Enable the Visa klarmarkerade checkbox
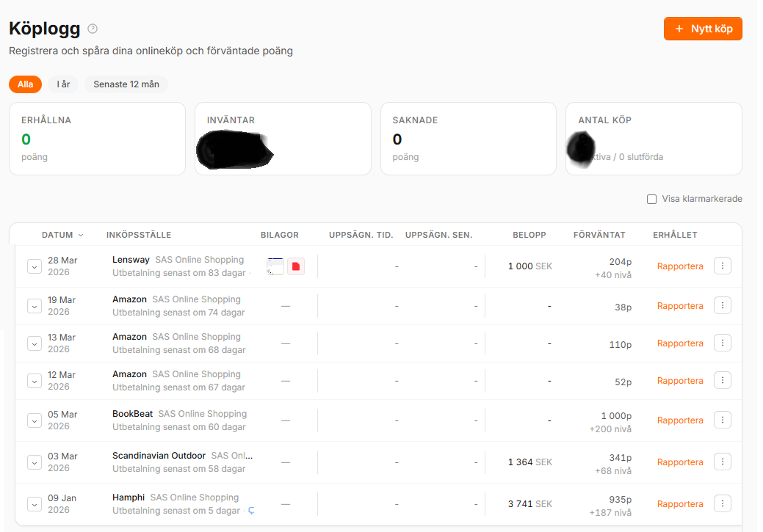Screen dimensions: 763x532 651,199
